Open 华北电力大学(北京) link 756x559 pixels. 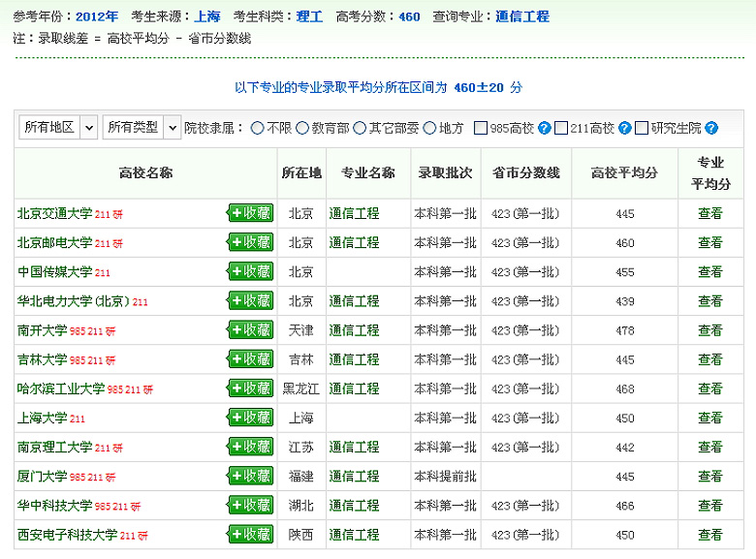[74, 301]
